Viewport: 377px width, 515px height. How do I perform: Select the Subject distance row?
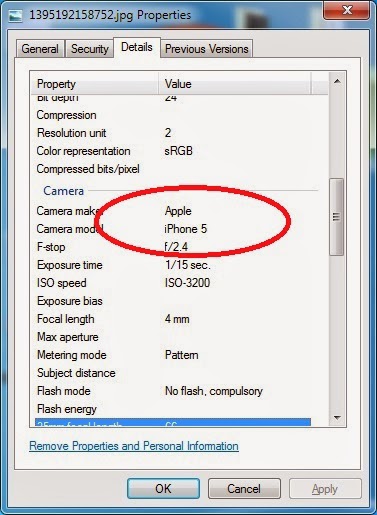pos(173,373)
